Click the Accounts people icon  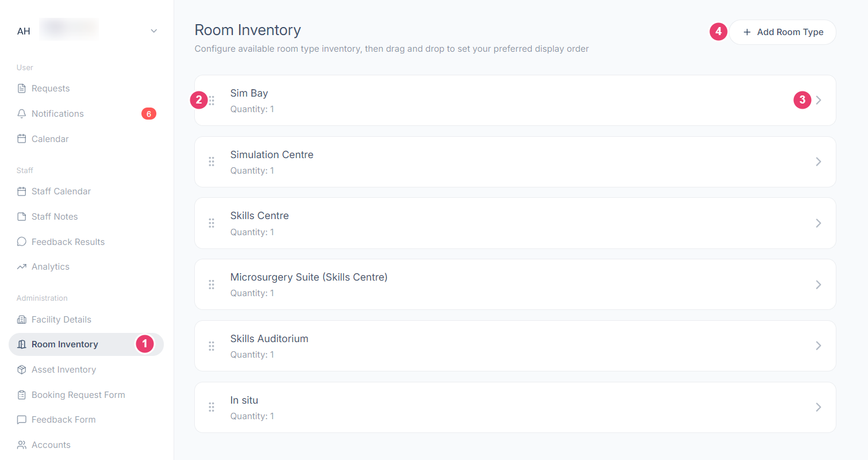click(22, 445)
